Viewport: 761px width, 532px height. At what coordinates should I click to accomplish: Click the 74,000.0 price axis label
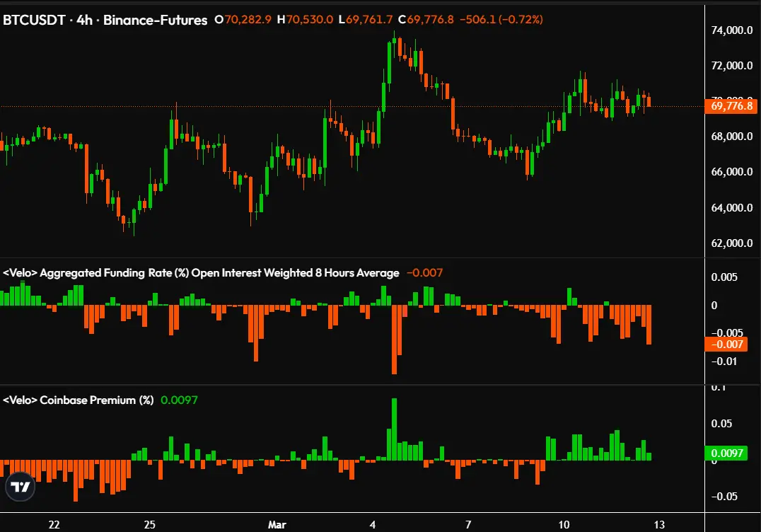[x=732, y=30]
